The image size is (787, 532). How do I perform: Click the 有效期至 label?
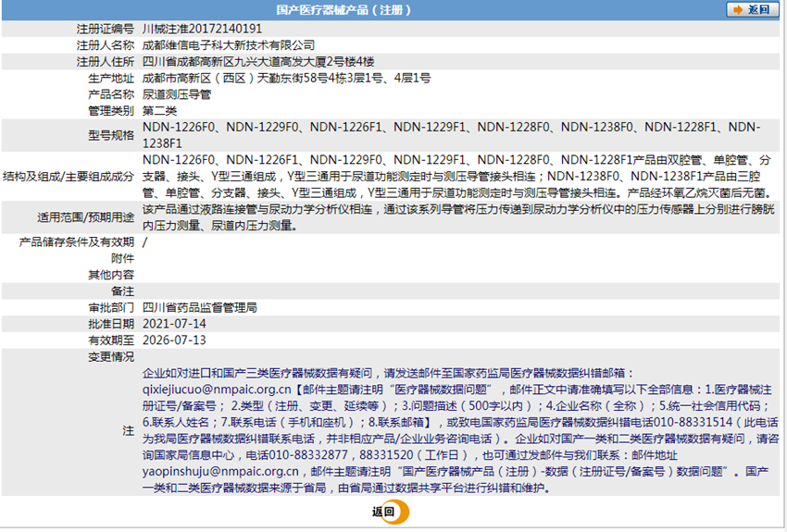pos(111,340)
